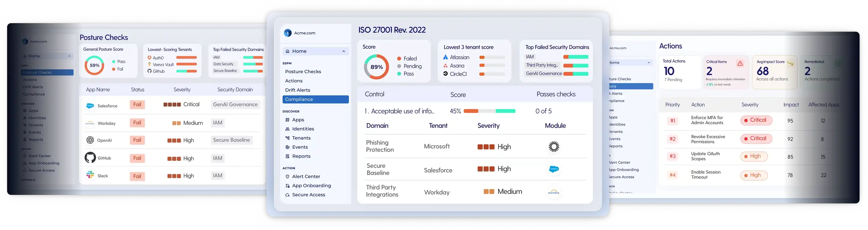Click the Third Party Integ... domain label

[542, 65]
